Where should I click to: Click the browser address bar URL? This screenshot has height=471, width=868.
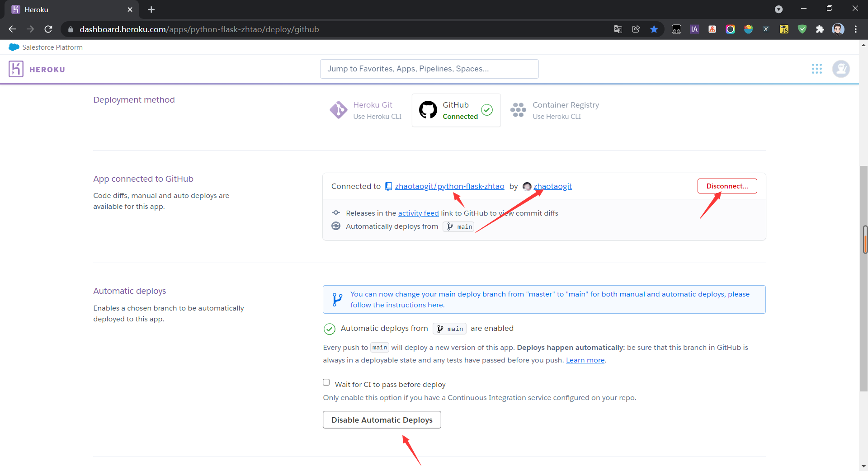click(199, 29)
